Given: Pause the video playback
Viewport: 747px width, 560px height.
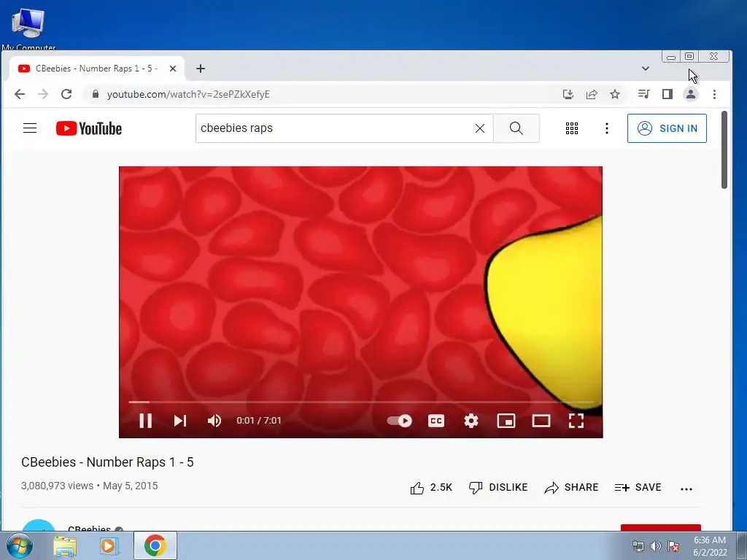Looking at the screenshot, I should [x=145, y=421].
